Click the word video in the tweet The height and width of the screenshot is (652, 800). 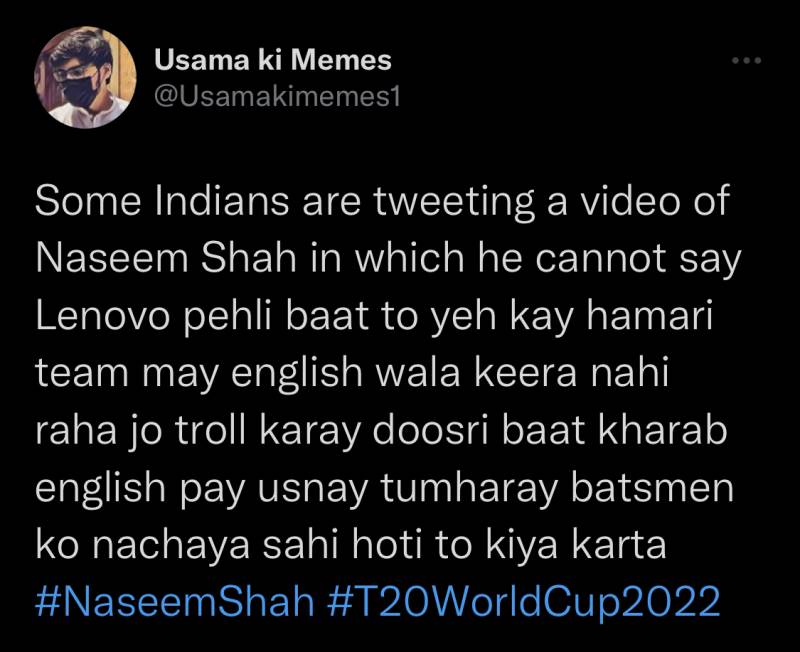coord(631,201)
